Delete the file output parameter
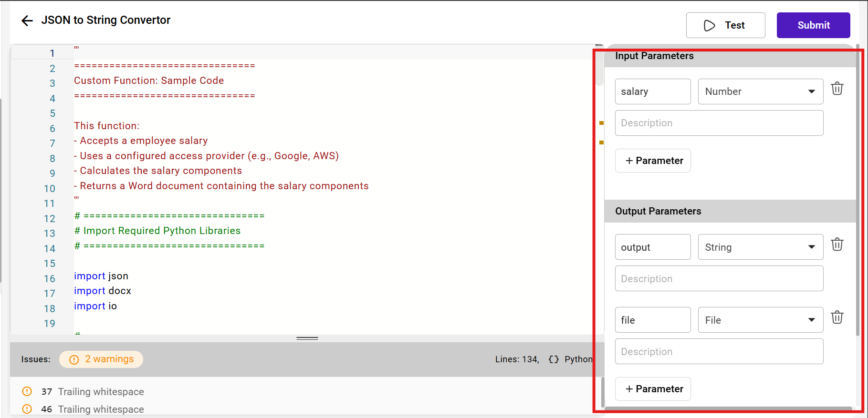The height and width of the screenshot is (418, 868). pyautogui.click(x=837, y=318)
